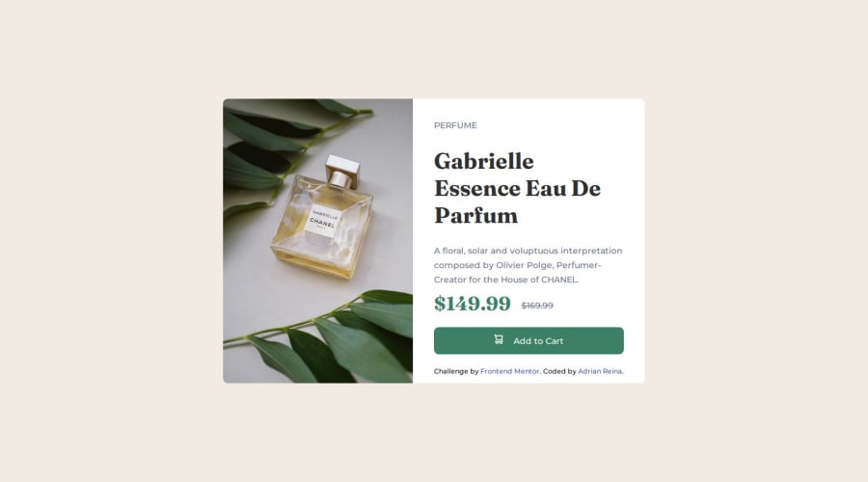Viewport: 868px width, 482px height.
Task: Click the Add to Cart button label
Action: click(x=538, y=341)
